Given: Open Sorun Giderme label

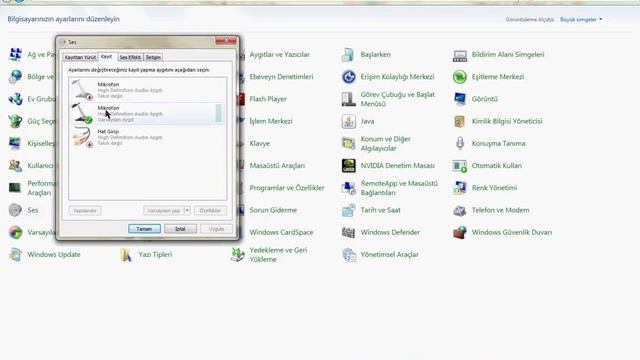Looking at the screenshot, I should (x=273, y=210).
